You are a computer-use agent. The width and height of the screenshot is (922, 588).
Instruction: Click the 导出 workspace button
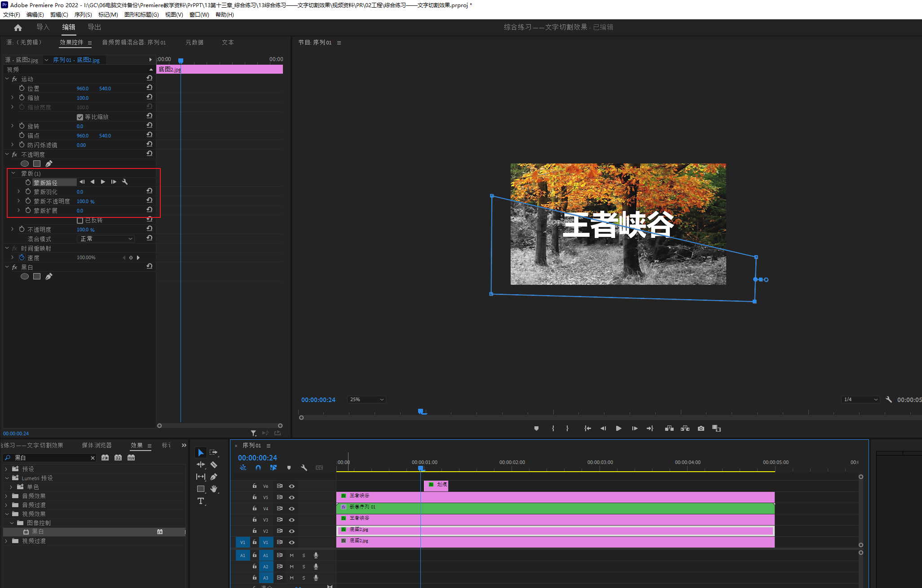[x=94, y=27]
